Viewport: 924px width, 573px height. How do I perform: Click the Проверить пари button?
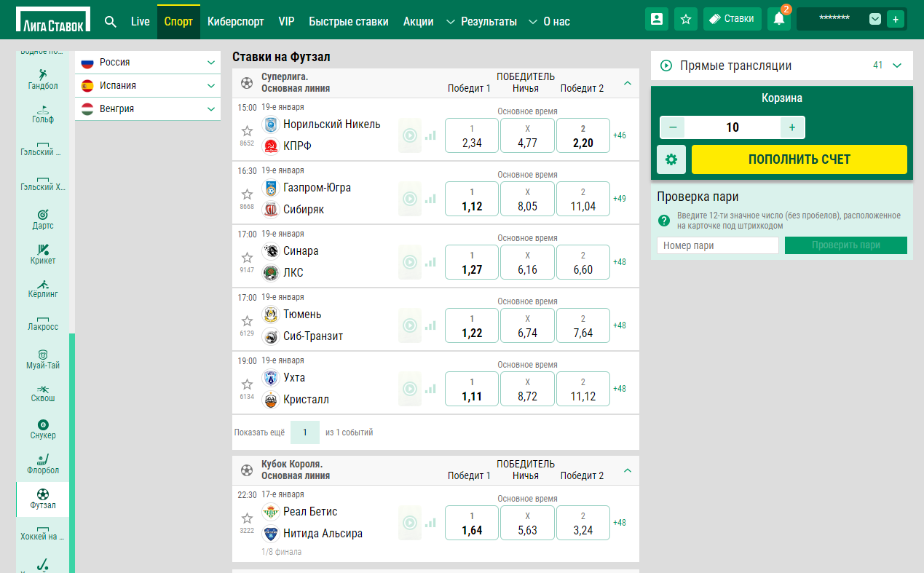click(x=846, y=245)
